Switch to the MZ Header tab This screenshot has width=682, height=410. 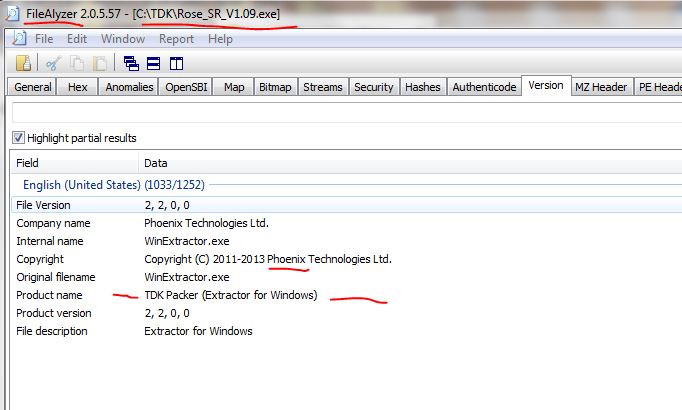point(601,87)
